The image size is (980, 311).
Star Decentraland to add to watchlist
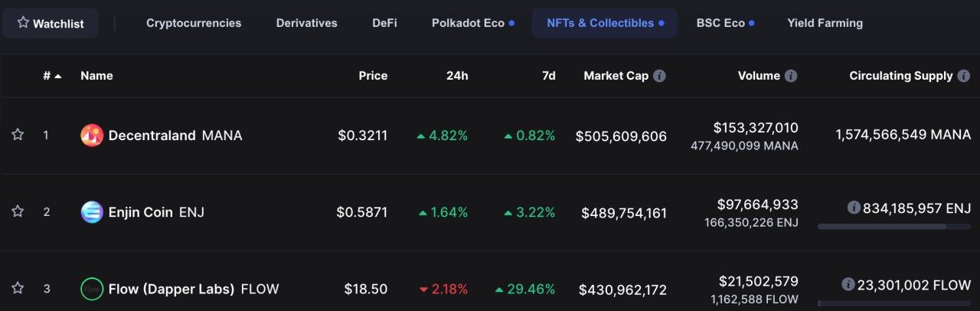coord(18,135)
